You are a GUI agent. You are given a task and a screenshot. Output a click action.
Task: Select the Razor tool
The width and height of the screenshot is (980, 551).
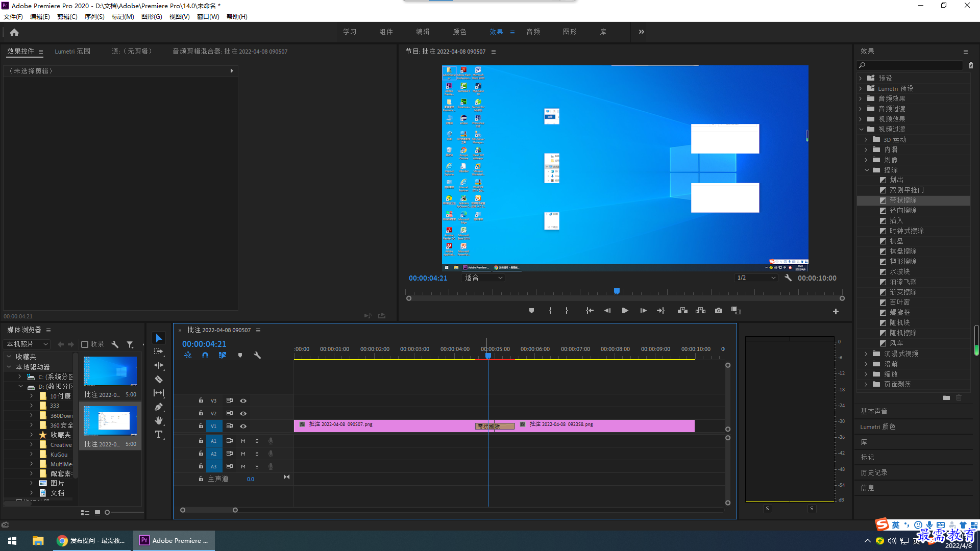tap(159, 379)
